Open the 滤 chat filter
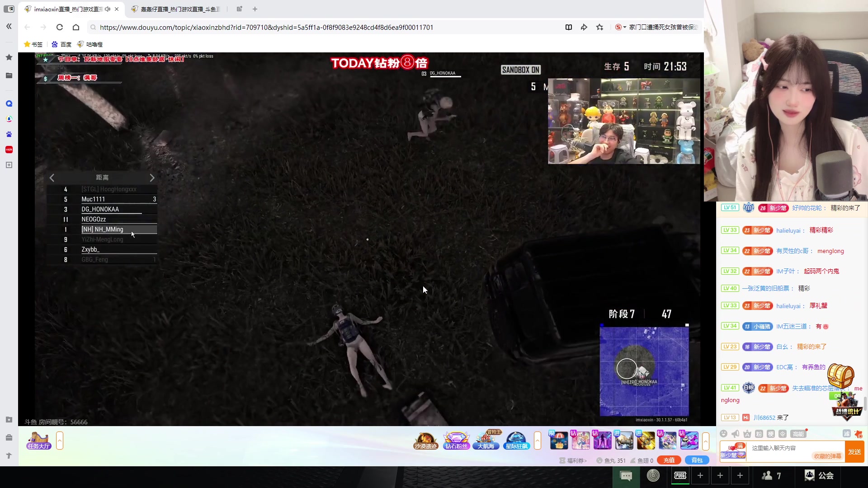 (847, 434)
